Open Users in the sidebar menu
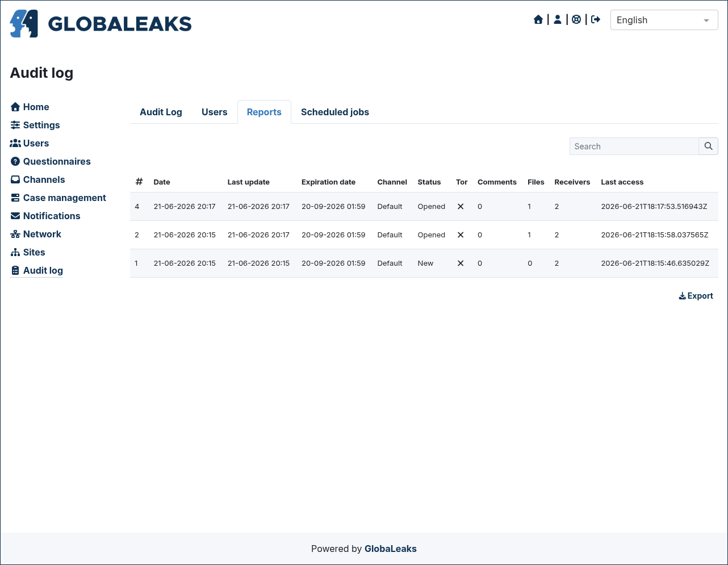728x565 pixels. (x=30, y=143)
